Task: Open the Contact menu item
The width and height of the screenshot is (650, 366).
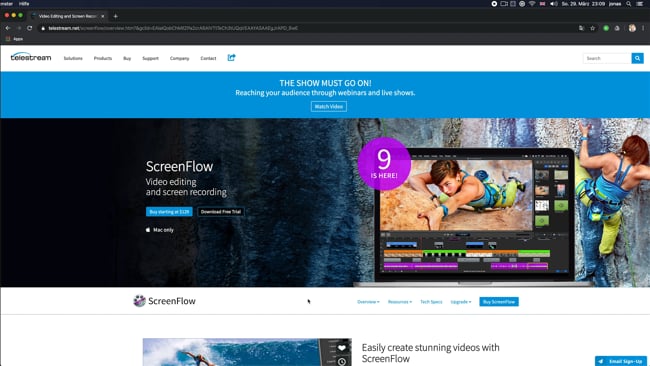Action: tap(208, 58)
